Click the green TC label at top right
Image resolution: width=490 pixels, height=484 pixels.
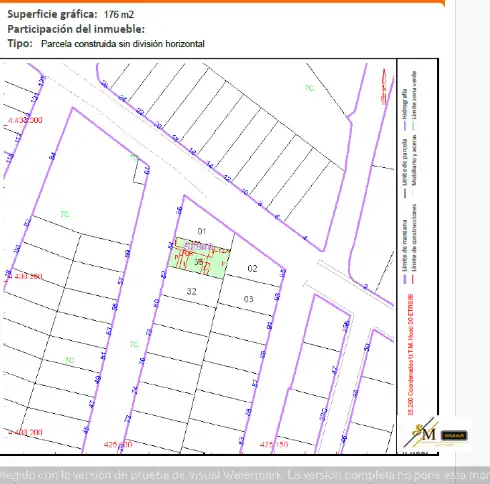310,88
